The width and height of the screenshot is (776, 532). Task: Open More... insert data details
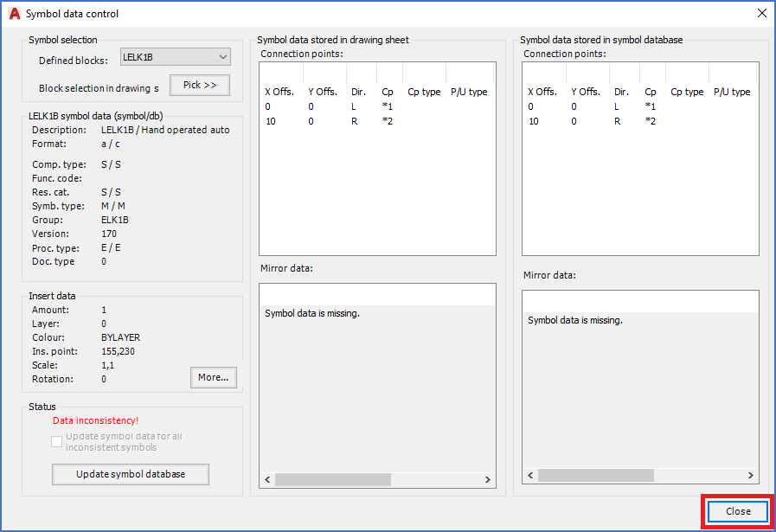(213, 377)
